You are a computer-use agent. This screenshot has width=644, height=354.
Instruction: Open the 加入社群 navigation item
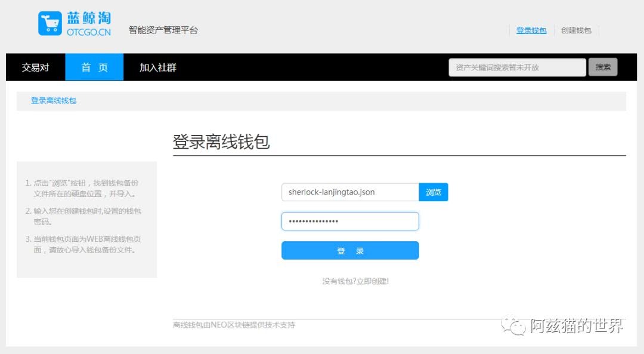[158, 67]
